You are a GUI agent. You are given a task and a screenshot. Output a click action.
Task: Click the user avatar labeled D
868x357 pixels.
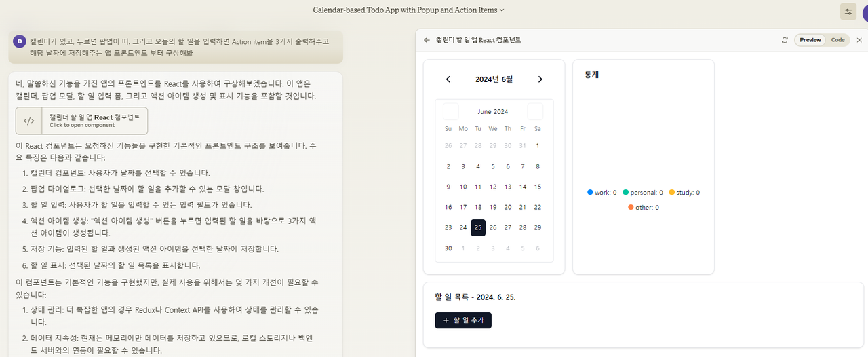[19, 41]
